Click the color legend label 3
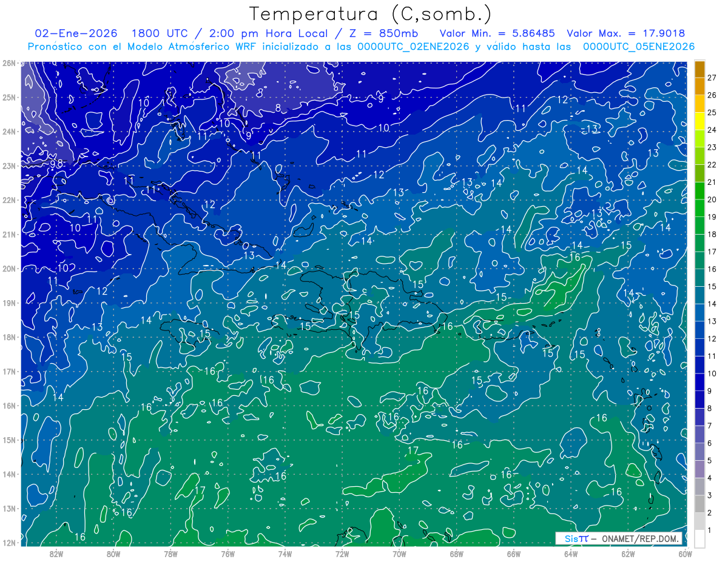The image size is (728, 562). click(709, 495)
